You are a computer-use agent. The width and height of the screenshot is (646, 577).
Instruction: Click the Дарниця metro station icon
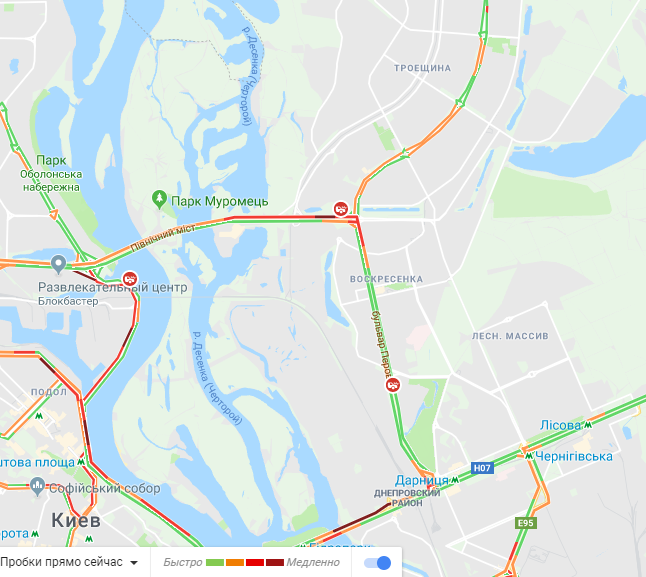click(455, 480)
